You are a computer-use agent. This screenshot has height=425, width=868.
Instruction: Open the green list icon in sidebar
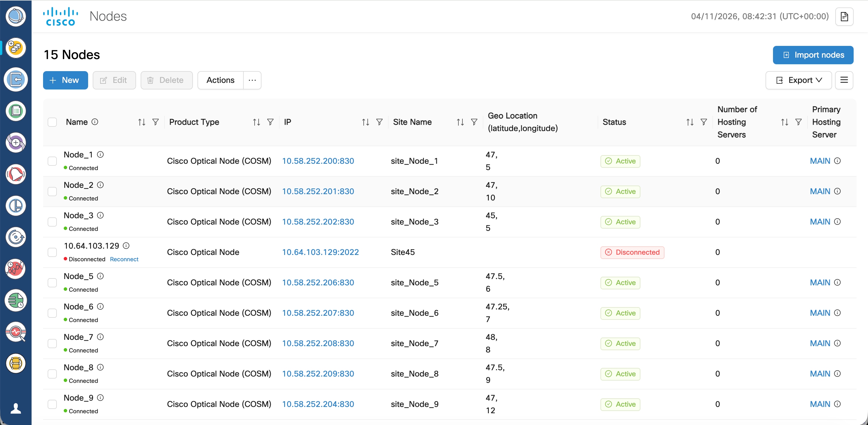(15, 111)
